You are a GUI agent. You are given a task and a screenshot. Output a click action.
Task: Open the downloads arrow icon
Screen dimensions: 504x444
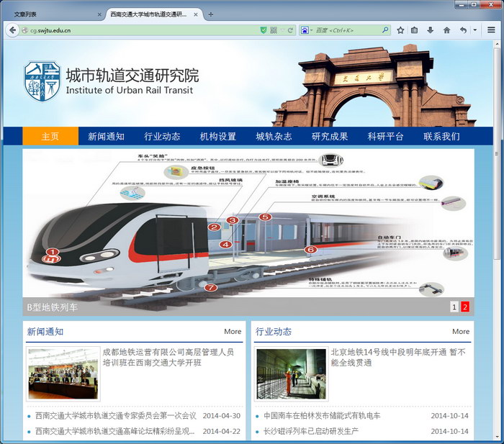[x=430, y=30]
